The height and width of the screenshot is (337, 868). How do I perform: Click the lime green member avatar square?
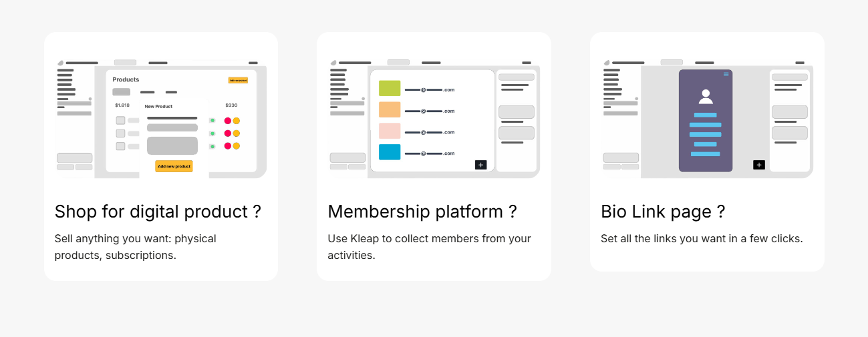tap(390, 88)
